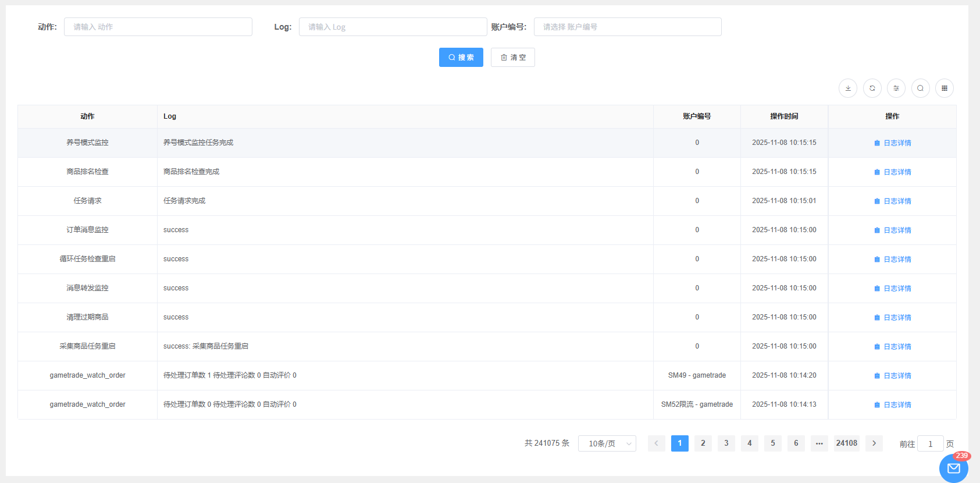This screenshot has width=980, height=483.
Task: Click the grid view icon above the table
Action: click(x=944, y=88)
